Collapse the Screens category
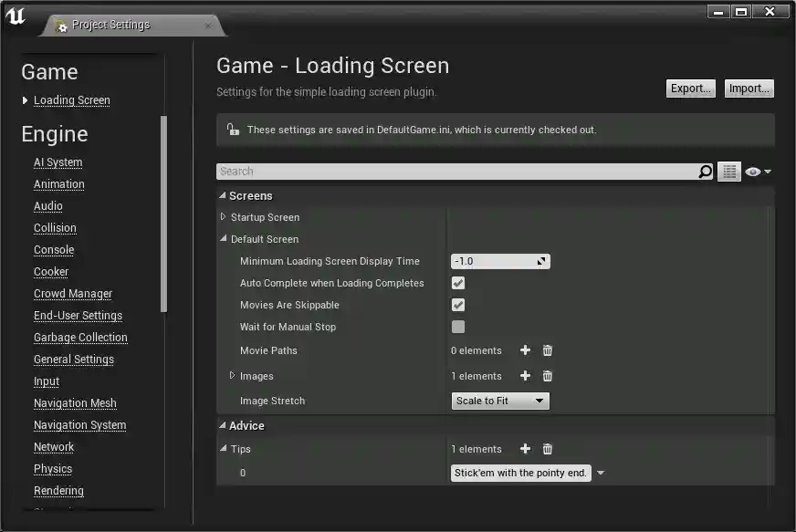 click(221, 195)
